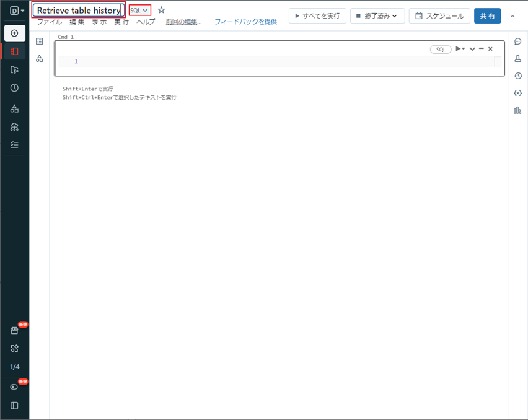Open the Databricks workspace switcher logo
The image size is (528, 420).
click(x=17, y=11)
